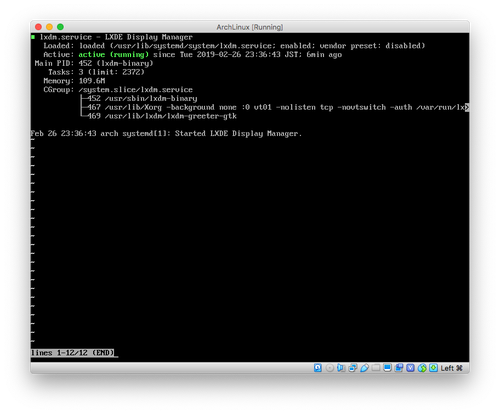The height and width of the screenshot is (414, 500).
Task: Click the audio indicator icon
Action: pos(341,368)
